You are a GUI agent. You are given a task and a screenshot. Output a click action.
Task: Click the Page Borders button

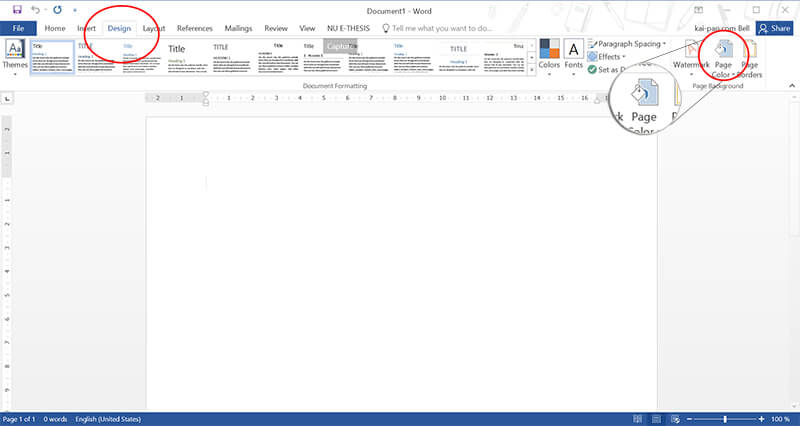coord(749,59)
